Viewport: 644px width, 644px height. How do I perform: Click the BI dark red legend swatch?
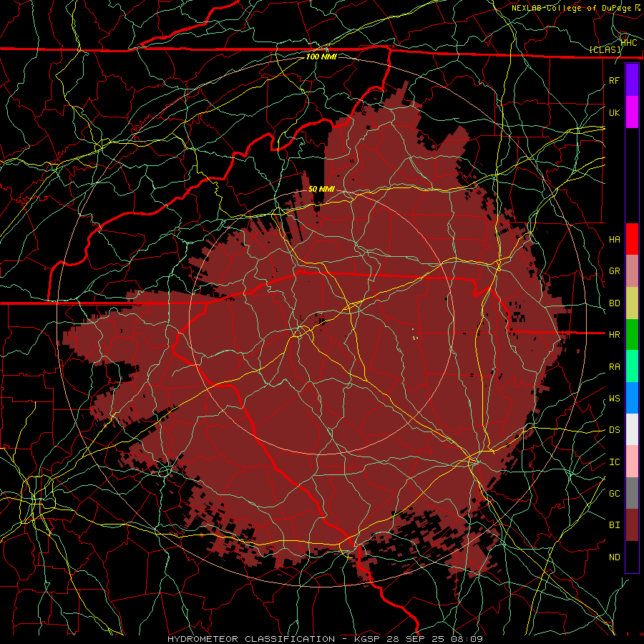coord(632,525)
